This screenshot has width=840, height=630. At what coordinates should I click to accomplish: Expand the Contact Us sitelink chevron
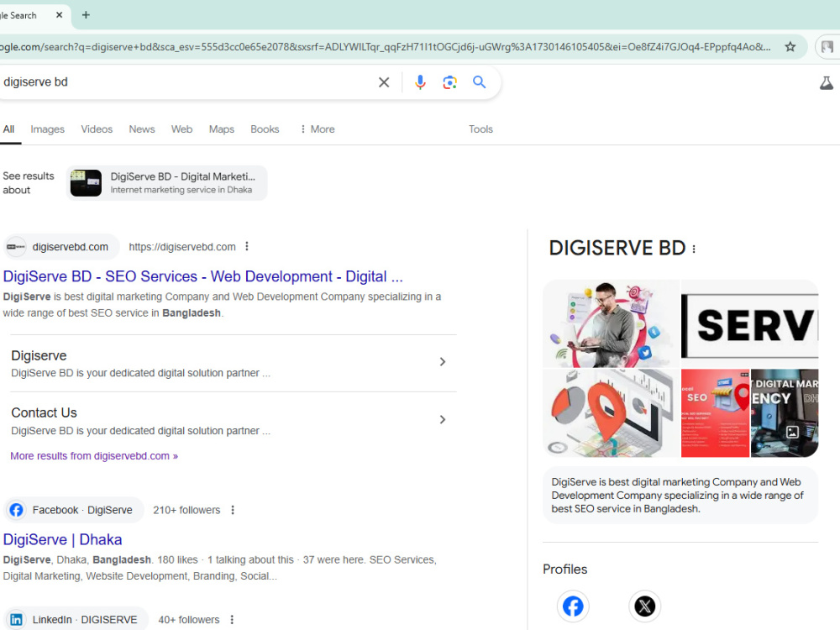[x=443, y=419]
